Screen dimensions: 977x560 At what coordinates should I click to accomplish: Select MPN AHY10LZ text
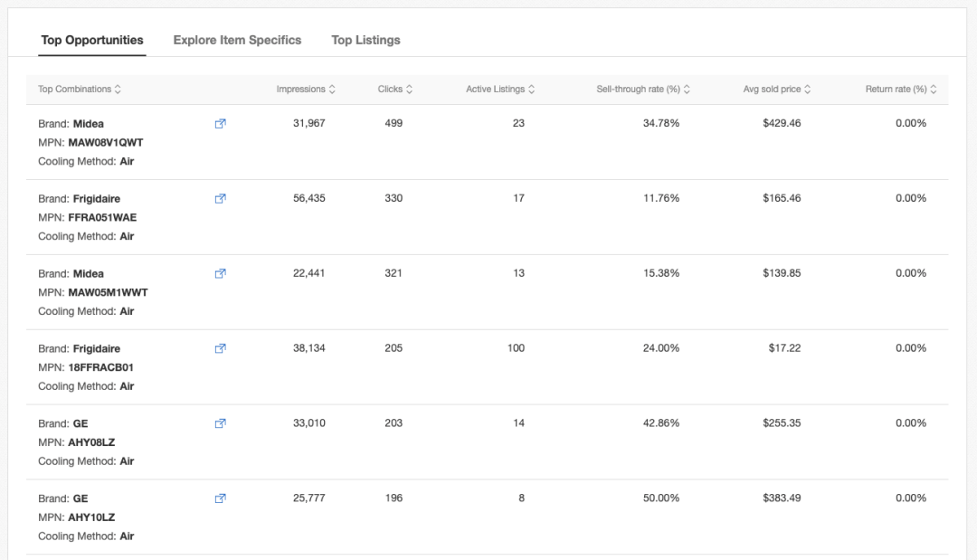point(91,517)
